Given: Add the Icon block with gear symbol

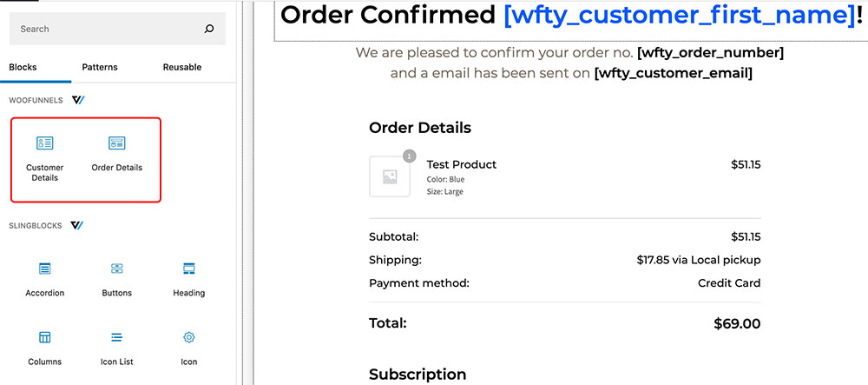Looking at the screenshot, I should click(188, 348).
